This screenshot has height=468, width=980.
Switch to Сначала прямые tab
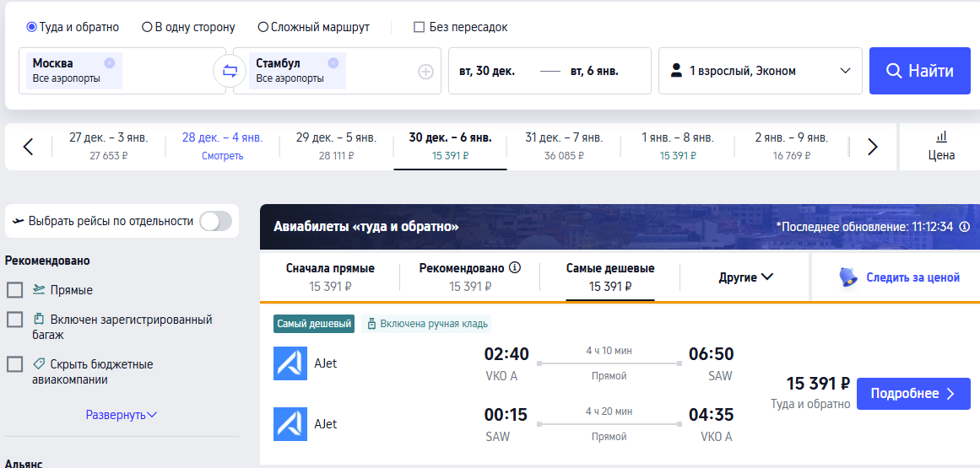pyautogui.click(x=330, y=277)
